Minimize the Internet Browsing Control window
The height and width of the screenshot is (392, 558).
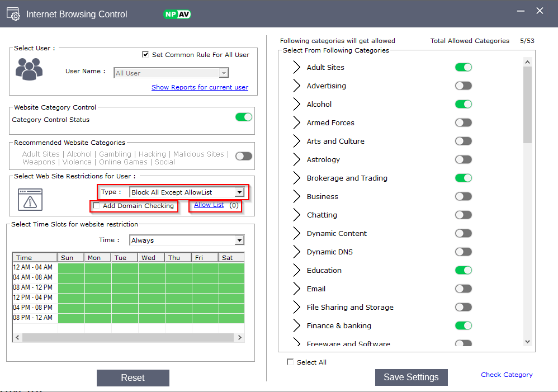point(519,11)
